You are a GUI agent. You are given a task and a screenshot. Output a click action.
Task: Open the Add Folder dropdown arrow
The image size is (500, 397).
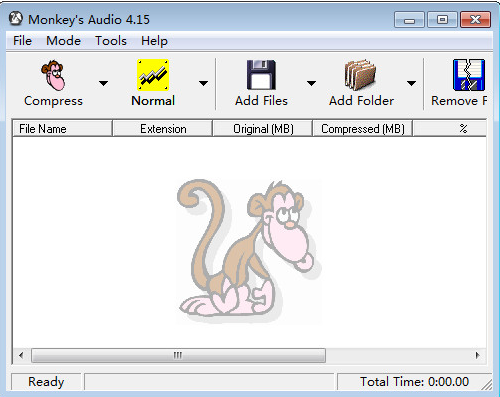(x=412, y=83)
